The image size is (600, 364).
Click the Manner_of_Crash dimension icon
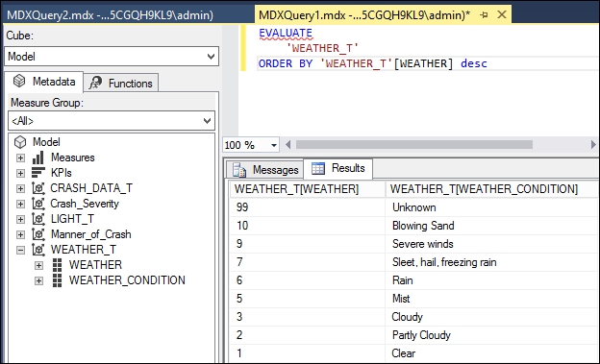click(x=38, y=234)
